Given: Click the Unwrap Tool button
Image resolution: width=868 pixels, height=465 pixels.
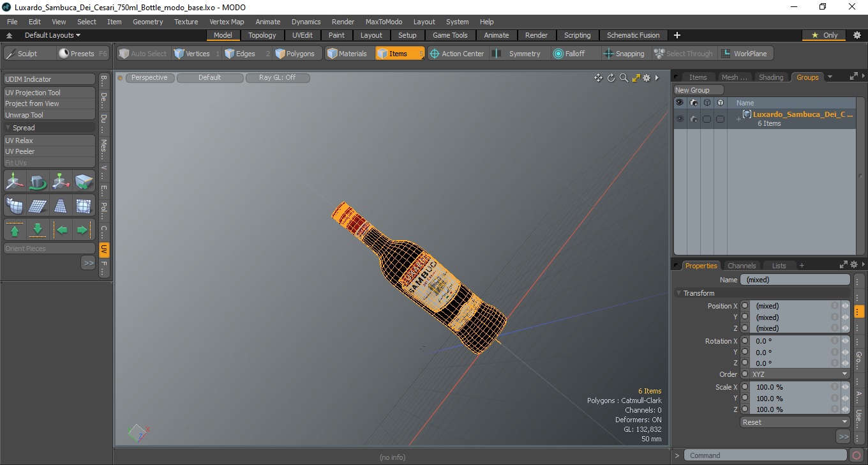Looking at the screenshot, I should coord(50,115).
